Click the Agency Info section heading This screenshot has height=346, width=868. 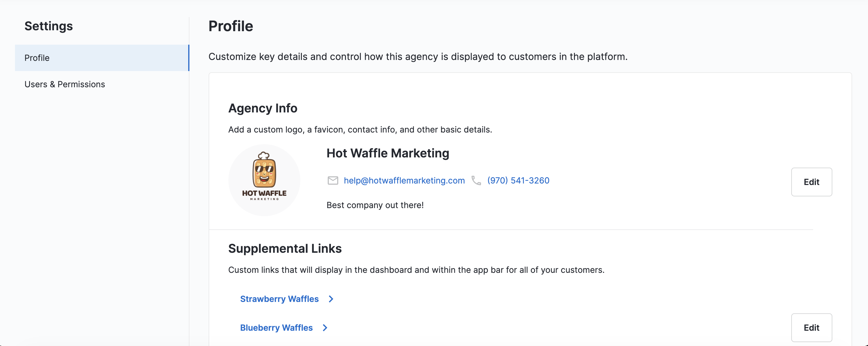(x=263, y=108)
